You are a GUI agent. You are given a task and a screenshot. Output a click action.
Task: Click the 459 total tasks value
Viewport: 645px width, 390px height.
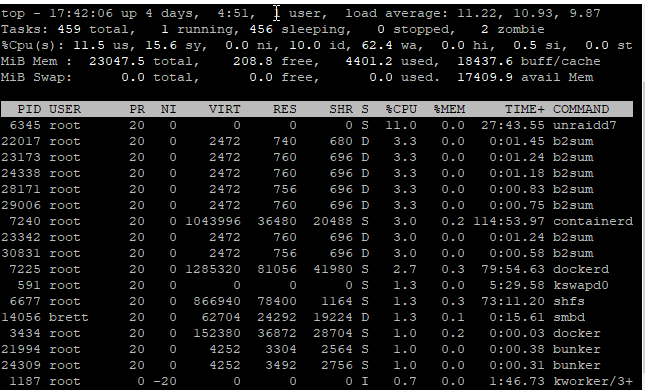(69, 29)
